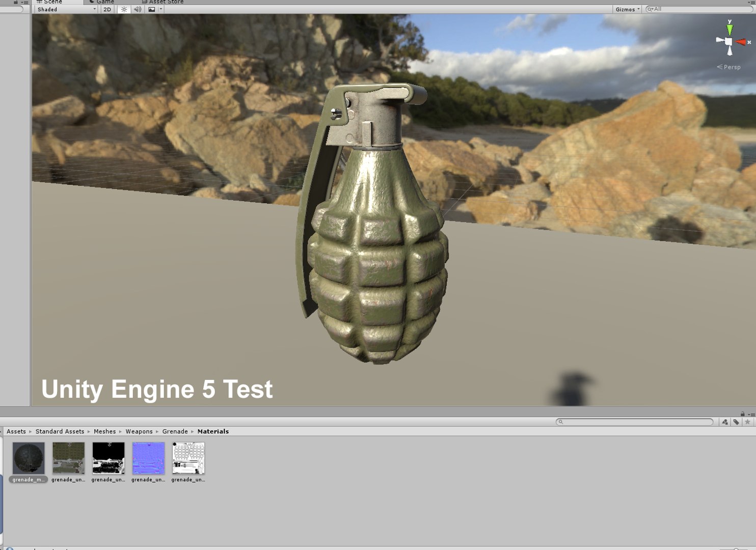Go to Meshes folder in breadcrumb

pyautogui.click(x=104, y=431)
